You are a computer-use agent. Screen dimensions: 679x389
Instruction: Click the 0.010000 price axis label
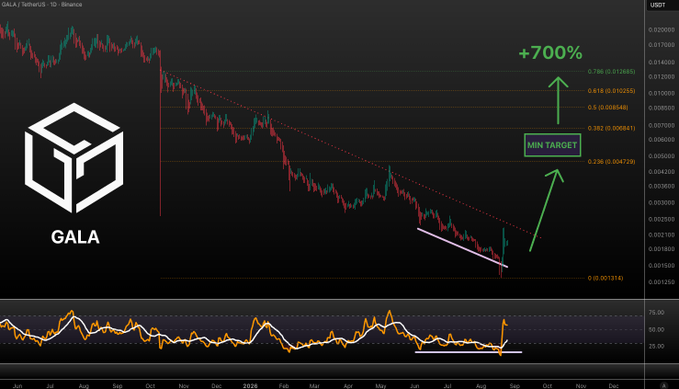tap(661, 93)
